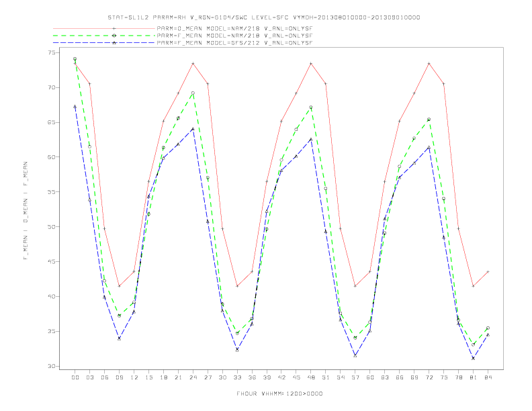Image resolution: width=532 pixels, height=411 pixels.
Task: Click y-axis tick label 35
Action: point(52,331)
